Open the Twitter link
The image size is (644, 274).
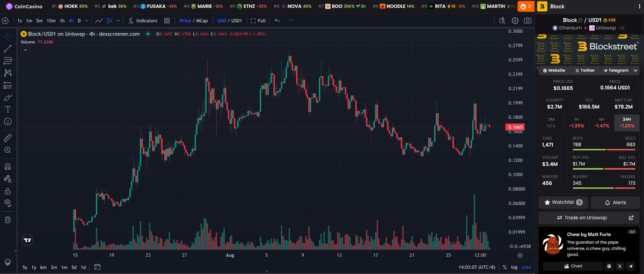click(585, 70)
